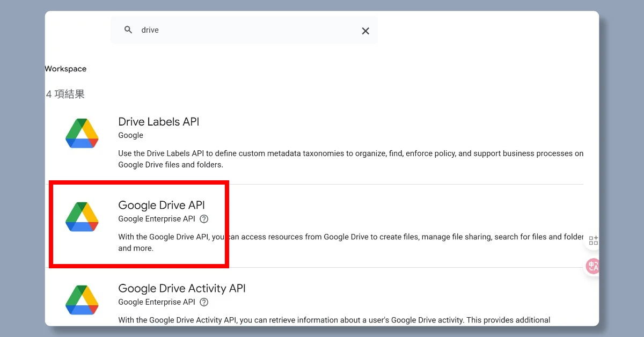Click the search magnifier icon

128,30
